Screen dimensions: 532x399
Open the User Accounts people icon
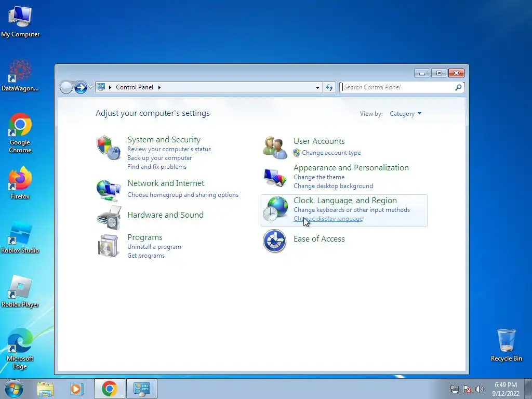coord(275,148)
